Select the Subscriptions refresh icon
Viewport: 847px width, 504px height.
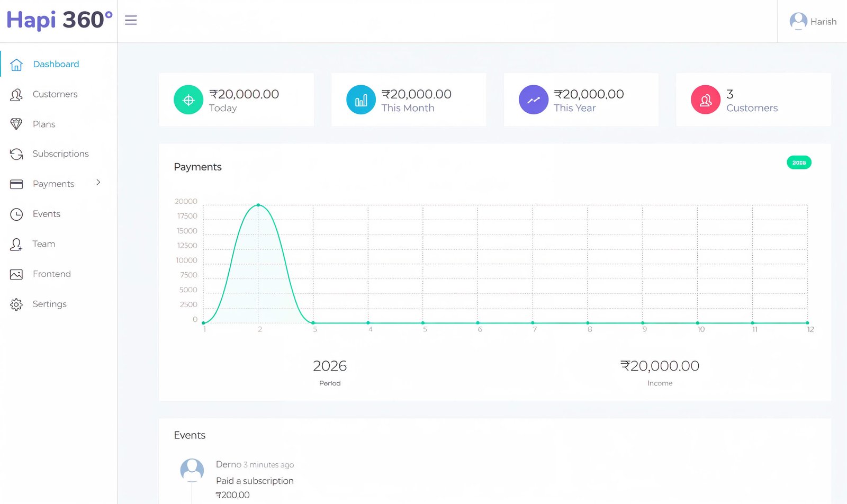tap(16, 154)
